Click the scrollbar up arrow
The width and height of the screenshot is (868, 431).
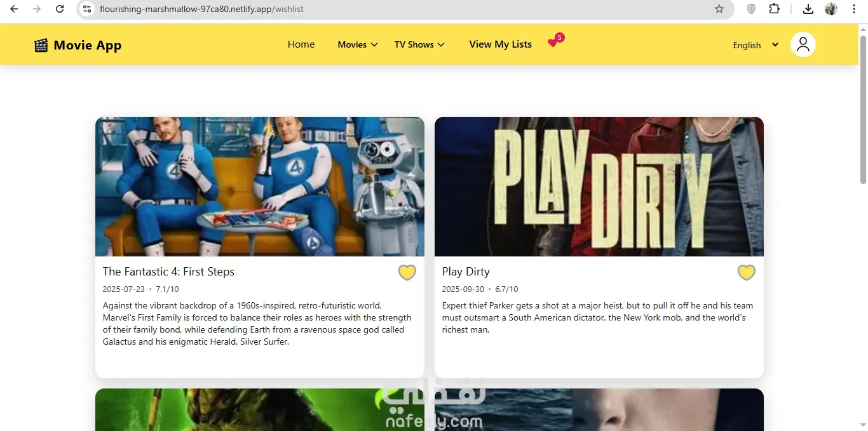coord(863,29)
